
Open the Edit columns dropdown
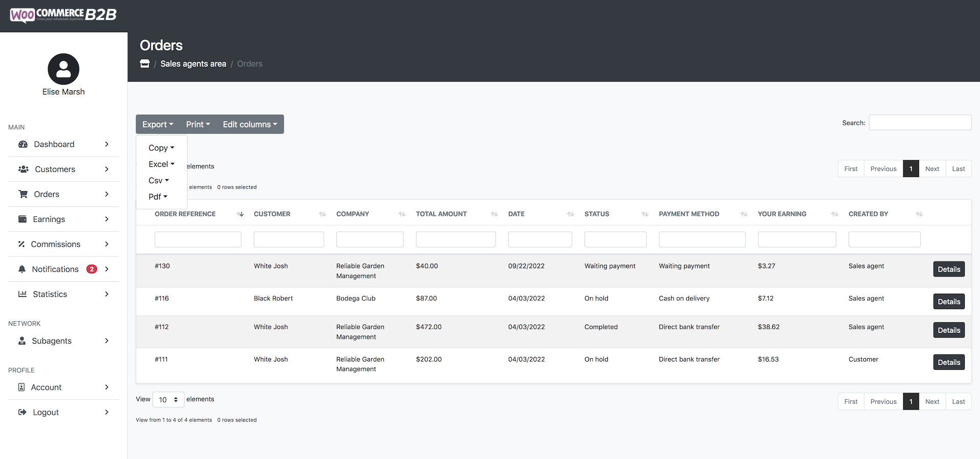click(x=250, y=124)
